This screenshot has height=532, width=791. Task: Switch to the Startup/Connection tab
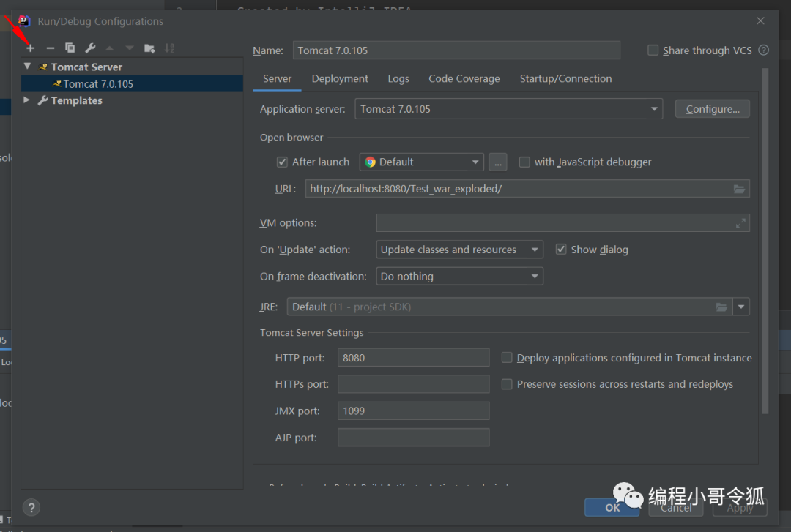pyautogui.click(x=565, y=78)
